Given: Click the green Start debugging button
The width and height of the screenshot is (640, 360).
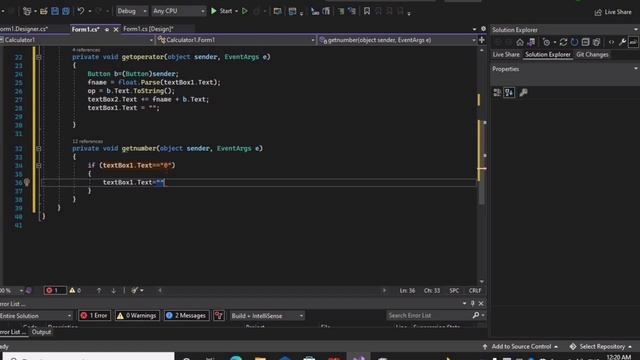Looking at the screenshot, I should point(221,11).
